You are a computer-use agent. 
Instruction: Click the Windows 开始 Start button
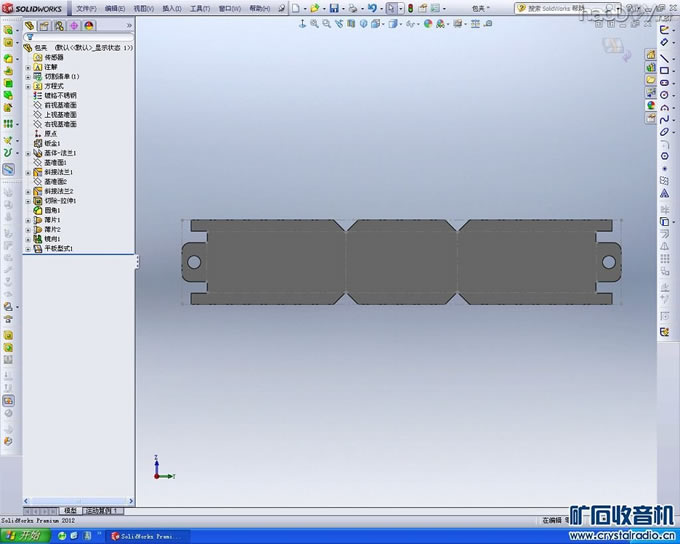tap(24, 536)
